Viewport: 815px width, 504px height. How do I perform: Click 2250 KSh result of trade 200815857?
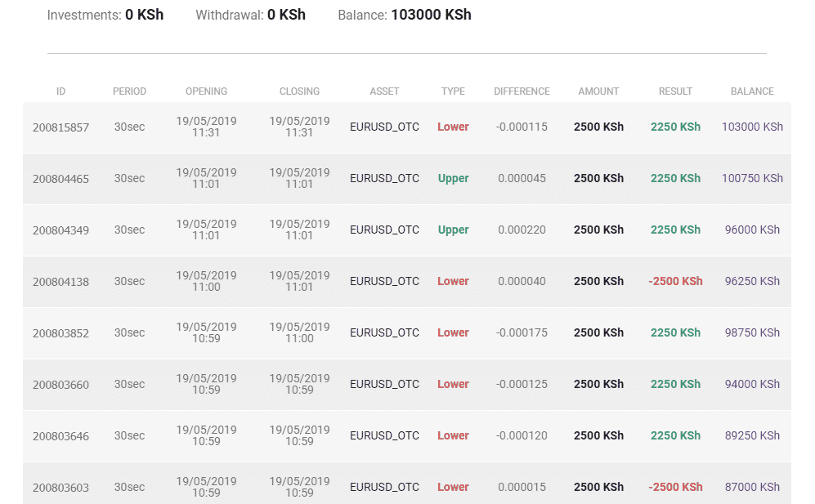[676, 127]
